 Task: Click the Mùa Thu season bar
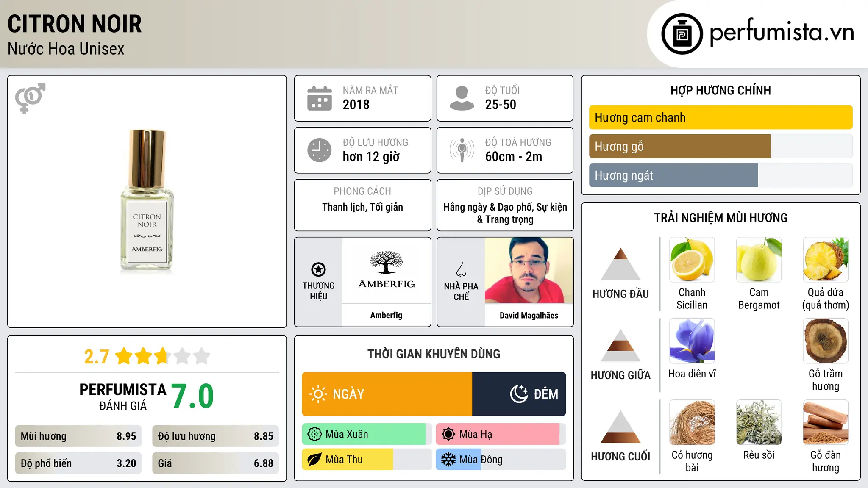coord(367,460)
